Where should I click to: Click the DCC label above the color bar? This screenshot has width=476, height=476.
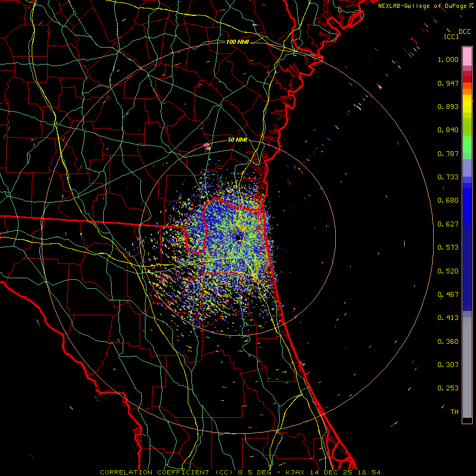[x=464, y=32]
